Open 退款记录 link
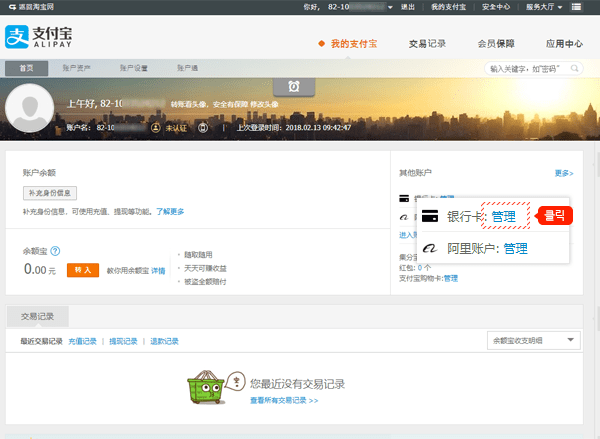The width and height of the screenshot is (600, 439). [164, 341]
